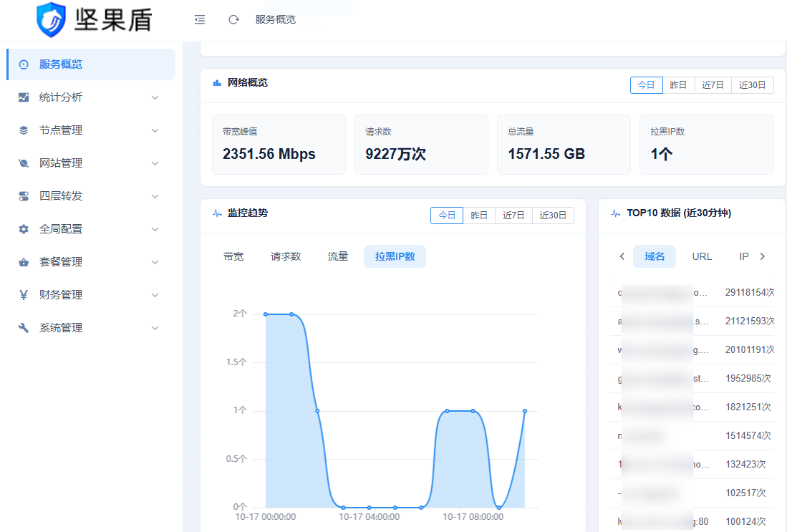Click the last chart data point at 1个
Screen dimensions: 787x532
(525, 411)
